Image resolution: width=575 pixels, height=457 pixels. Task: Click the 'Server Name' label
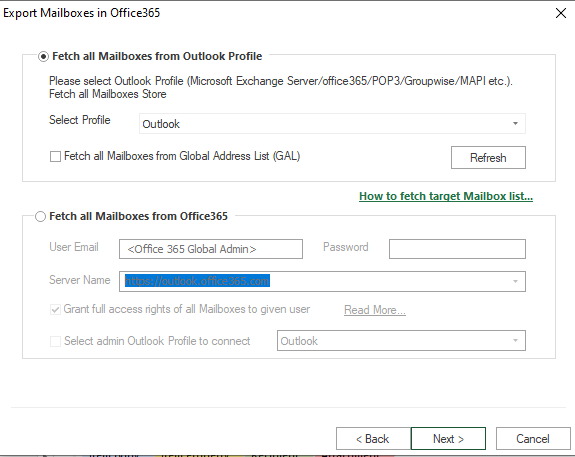[80, 280]
